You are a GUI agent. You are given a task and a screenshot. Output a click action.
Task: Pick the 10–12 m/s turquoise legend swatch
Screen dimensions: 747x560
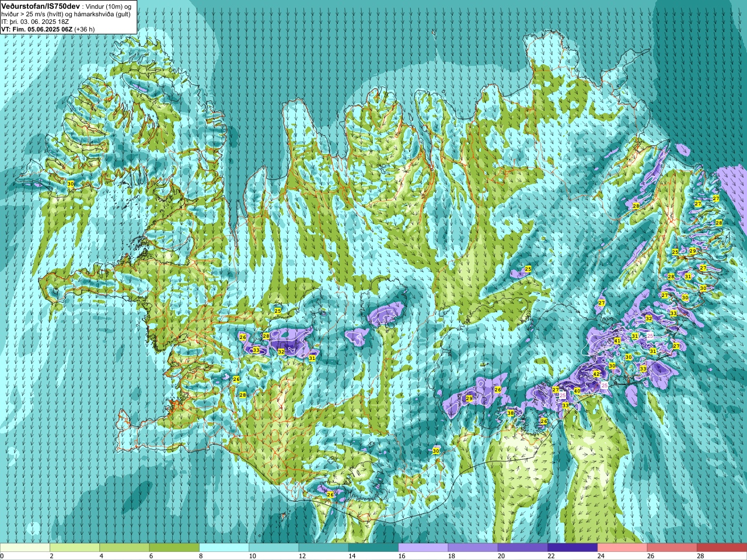(274, 548)
